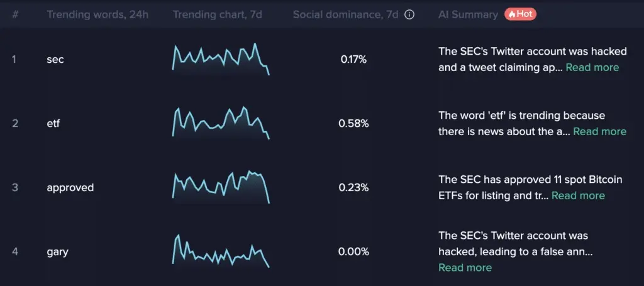Click the 0.58% social dominance value

(353, 123)
